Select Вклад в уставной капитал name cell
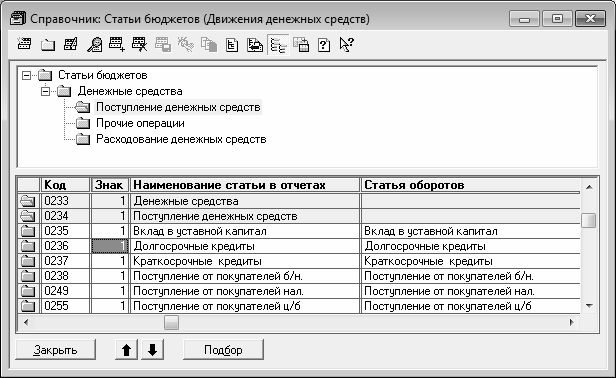The width and height of the screenshot is (616, 378). [245, 231]
